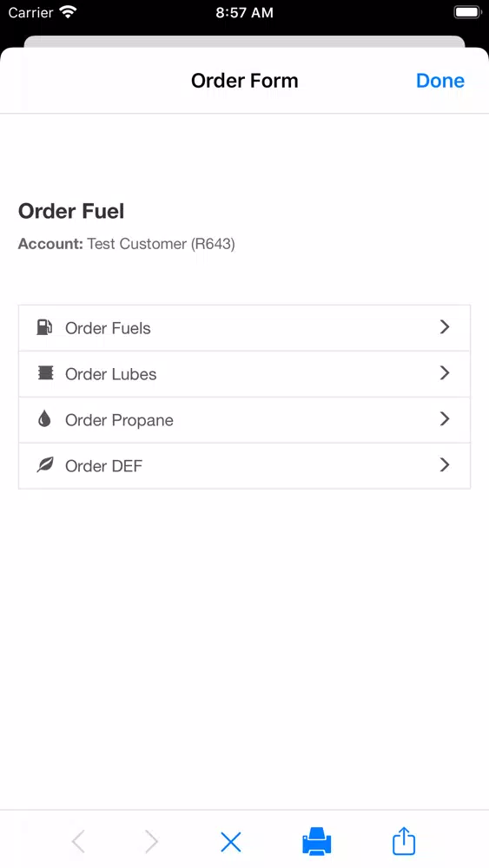Go back with the left arrow toolbar icon
This screenshot has width=489, height=868.
(79, 842)
